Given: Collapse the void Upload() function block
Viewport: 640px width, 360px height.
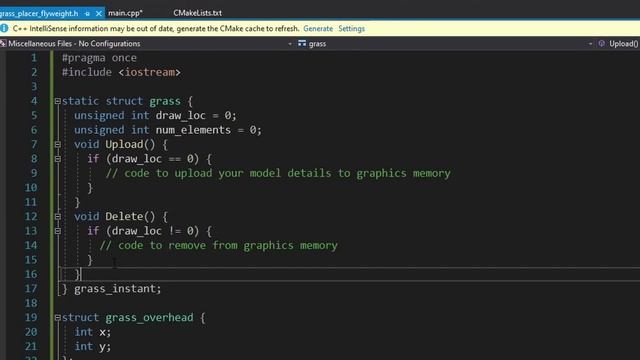Looking at the screenshot, I should coord(58,144).
